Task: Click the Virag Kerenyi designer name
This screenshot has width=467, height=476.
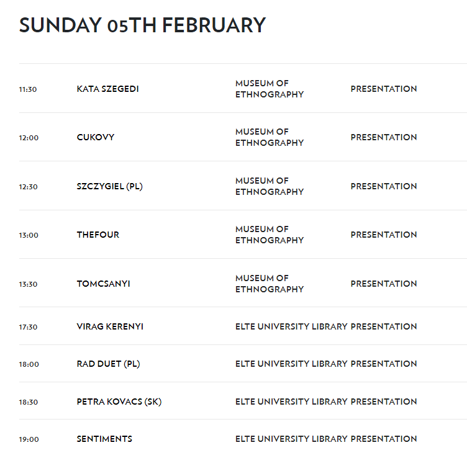Action: coord(110,326)
